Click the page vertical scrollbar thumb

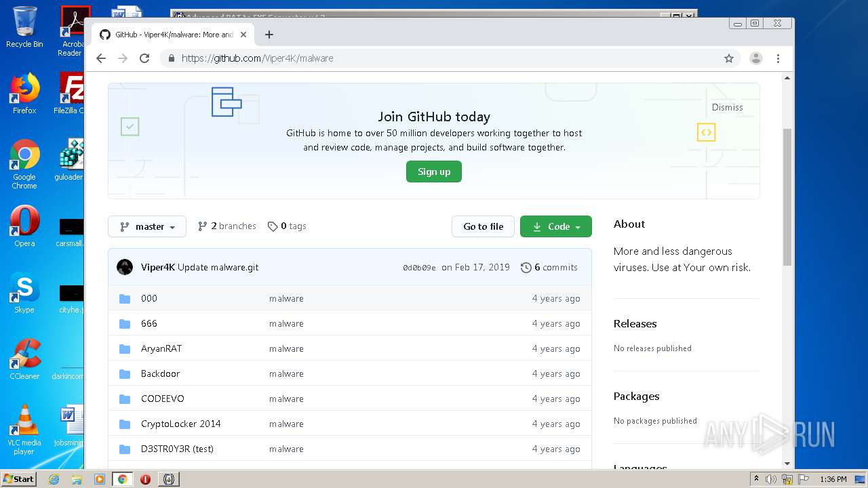coord(787,197)
